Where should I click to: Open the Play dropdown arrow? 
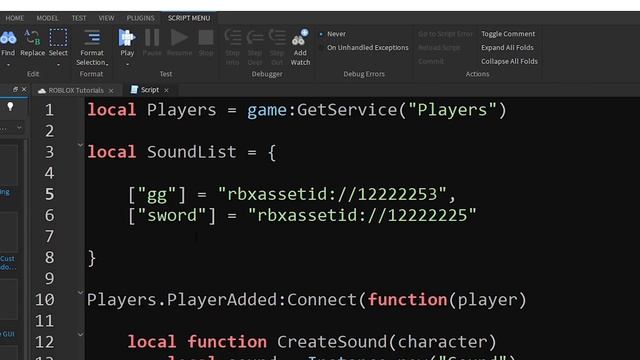click(x=127, y=64)
